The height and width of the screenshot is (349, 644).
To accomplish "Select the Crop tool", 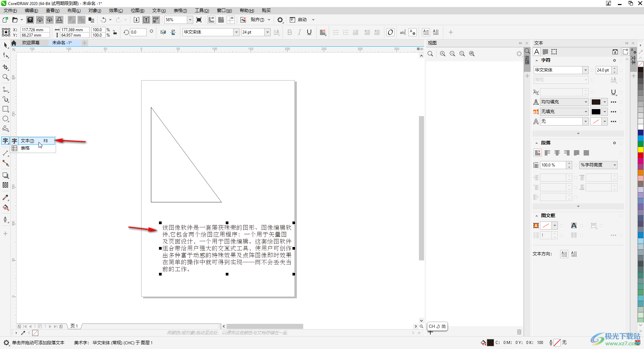I will pos(5,67).
